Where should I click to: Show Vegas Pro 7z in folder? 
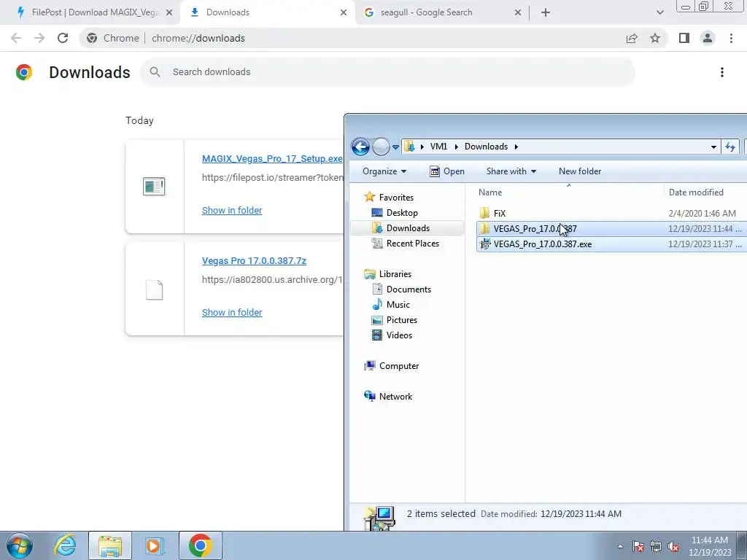pyautogui.click(x=232, y=312)
